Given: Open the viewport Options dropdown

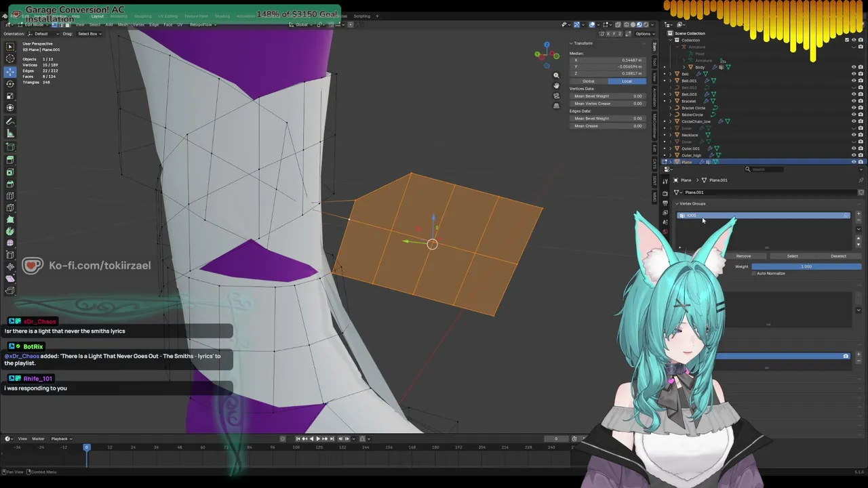Looking at the screenshot, I should tap(644, 34).
